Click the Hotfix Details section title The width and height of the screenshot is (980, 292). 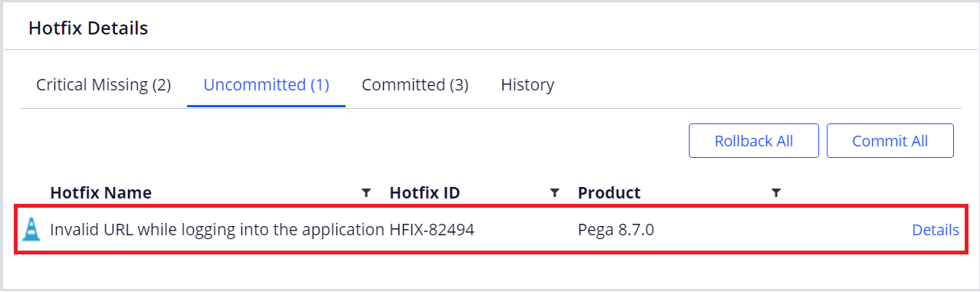(88, 28)
